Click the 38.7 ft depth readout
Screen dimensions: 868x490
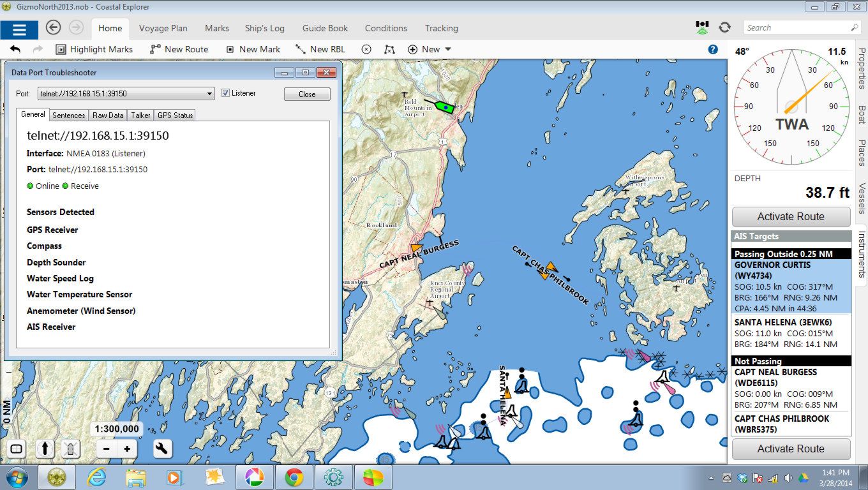827,192
